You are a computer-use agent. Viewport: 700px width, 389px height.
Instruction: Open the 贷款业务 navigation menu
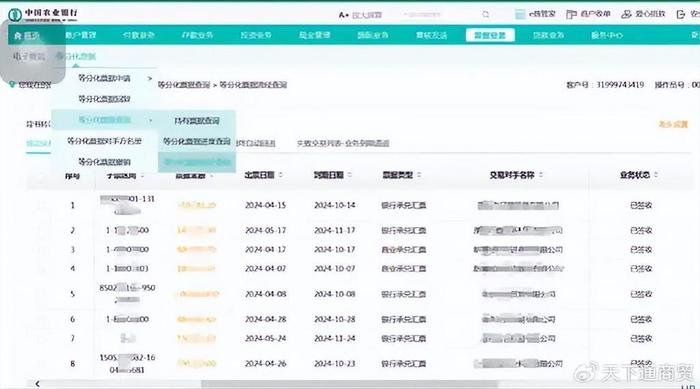548,35
